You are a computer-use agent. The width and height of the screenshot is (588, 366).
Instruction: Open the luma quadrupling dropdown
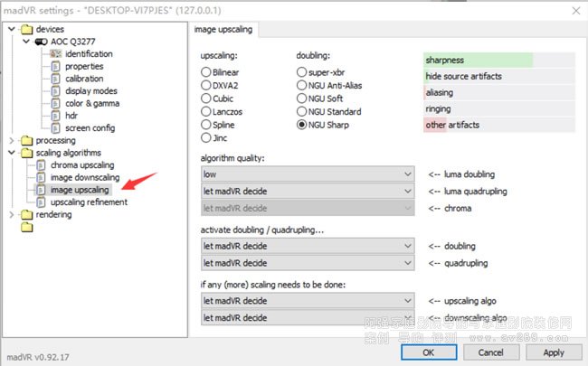click(307, 191)
